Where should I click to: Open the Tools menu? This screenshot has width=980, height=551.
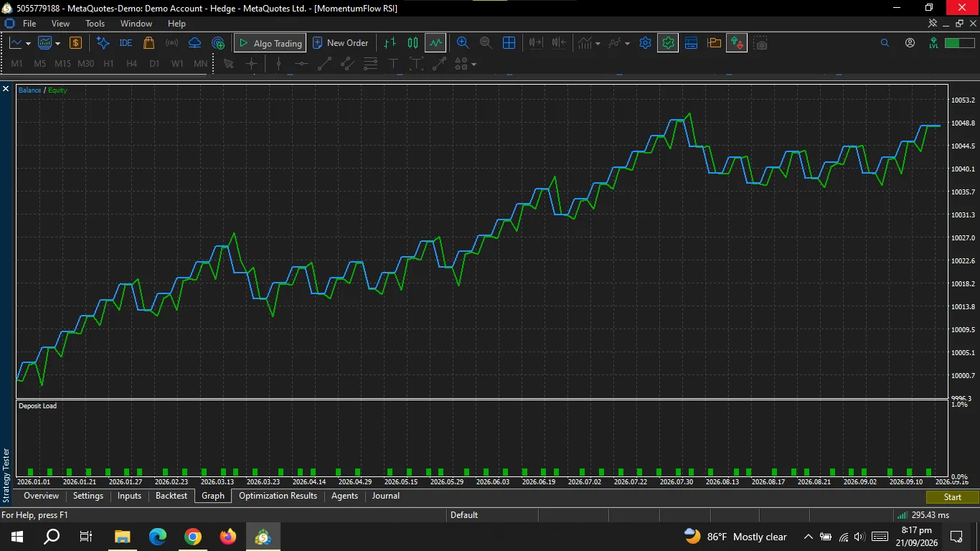(x=95, y=24)
